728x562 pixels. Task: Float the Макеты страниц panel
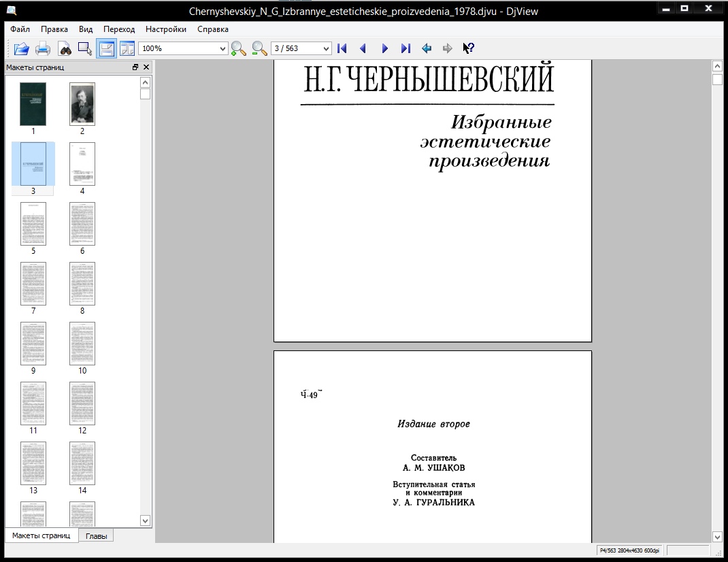coord(135,67)
